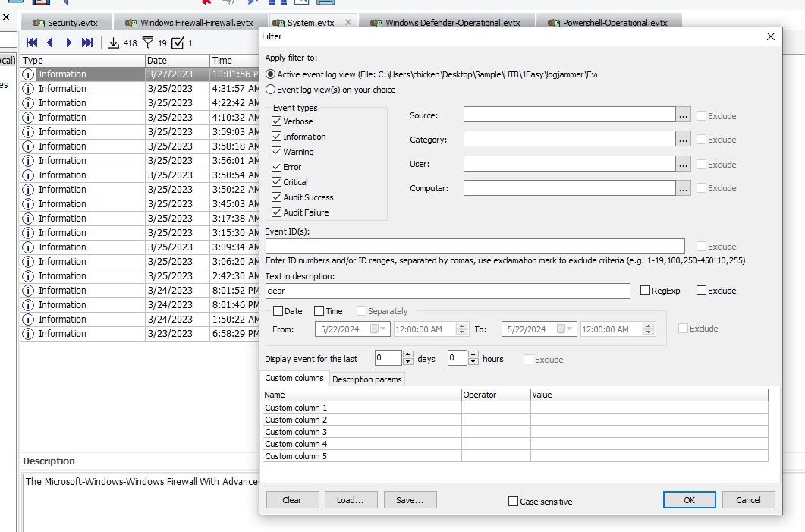
Task: Click the User input field
Action: pyautogui.click(x=569, y=163)
